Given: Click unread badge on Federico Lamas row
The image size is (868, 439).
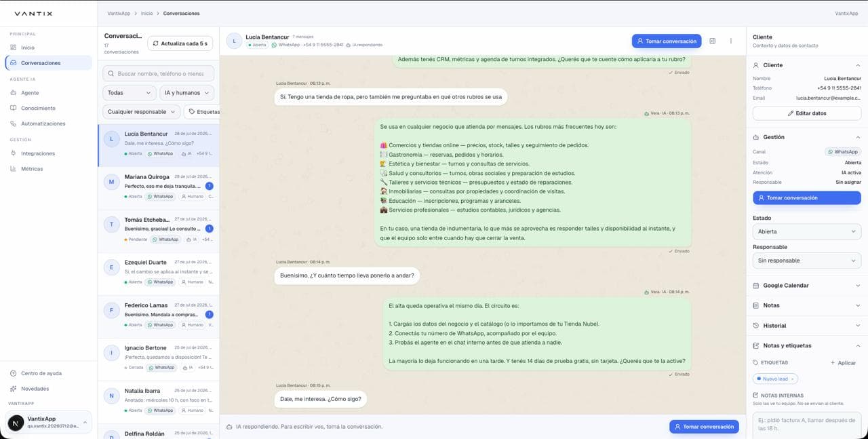Looking at the screenshot, I should pyautogui.click(x=210, y=314).
